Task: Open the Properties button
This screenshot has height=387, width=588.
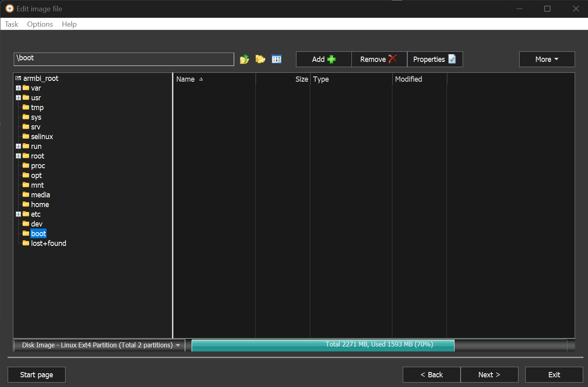Action: (x=435, y=59)
